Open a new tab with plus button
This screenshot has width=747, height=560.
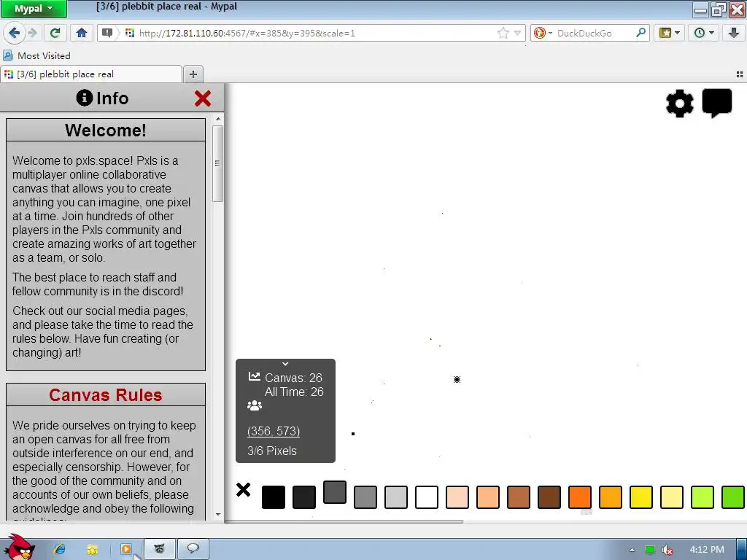pos(193,74)
